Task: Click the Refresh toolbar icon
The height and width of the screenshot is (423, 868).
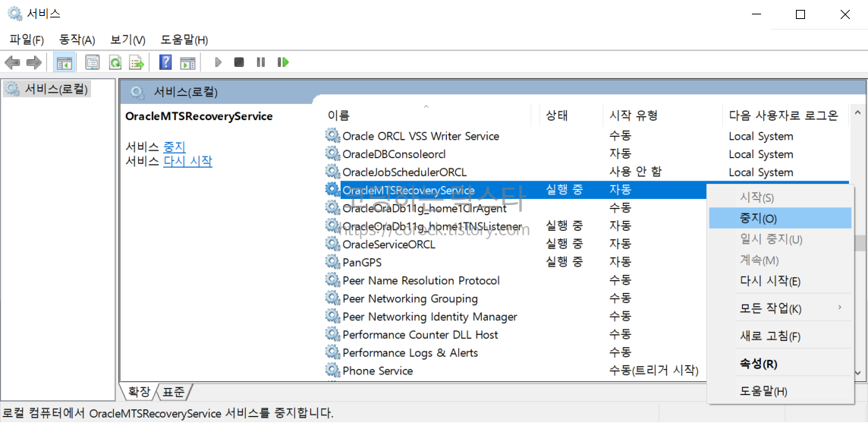Action: tap(114, 62)
